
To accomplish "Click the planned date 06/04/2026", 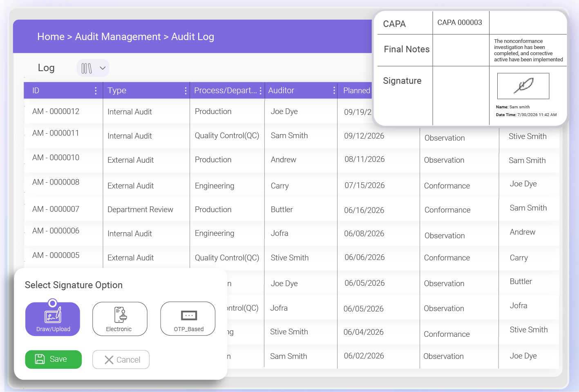I will coord(363,332).
